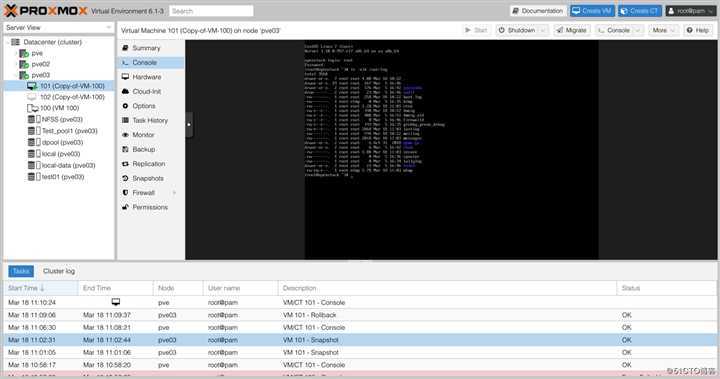The width and height of the screenshot is (720, 379).
Task: Click the Search input field
Action: pyautogui.click(x=211, y=11)
